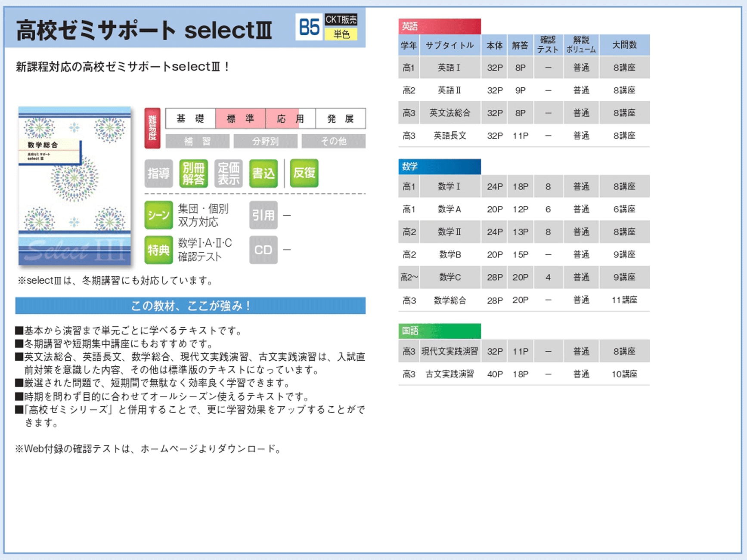Click the yellow 単色 color label
The height and width of the screenshot is (560, 747).
(341, 34)
